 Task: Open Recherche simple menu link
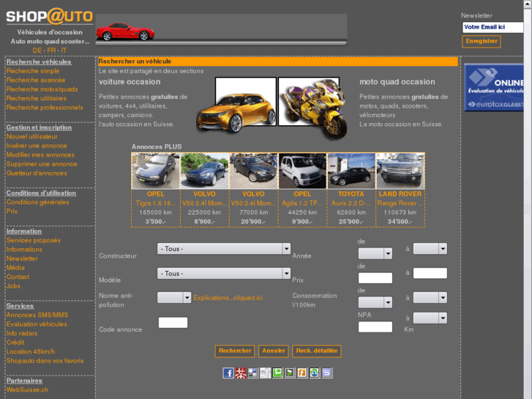click(x=33, y=71)
